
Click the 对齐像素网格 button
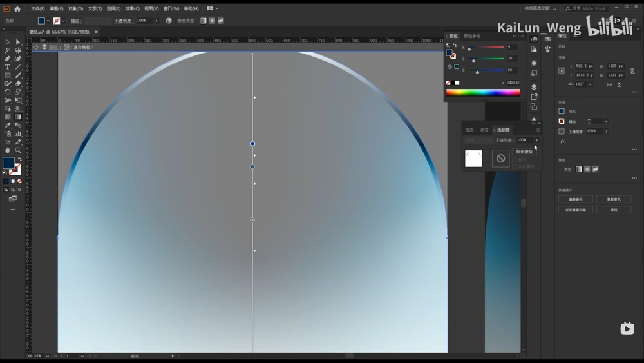pos(575,210)
